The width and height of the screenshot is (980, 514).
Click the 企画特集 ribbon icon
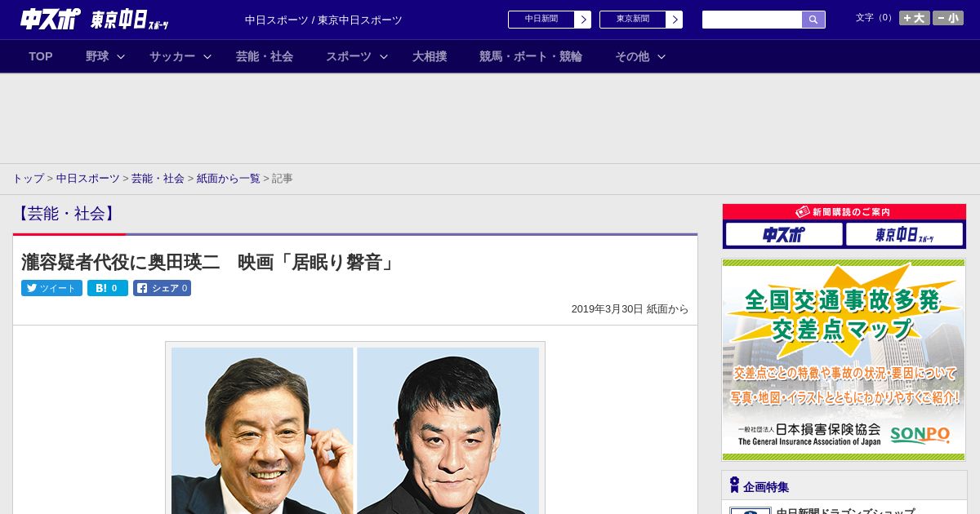[734, 485]
